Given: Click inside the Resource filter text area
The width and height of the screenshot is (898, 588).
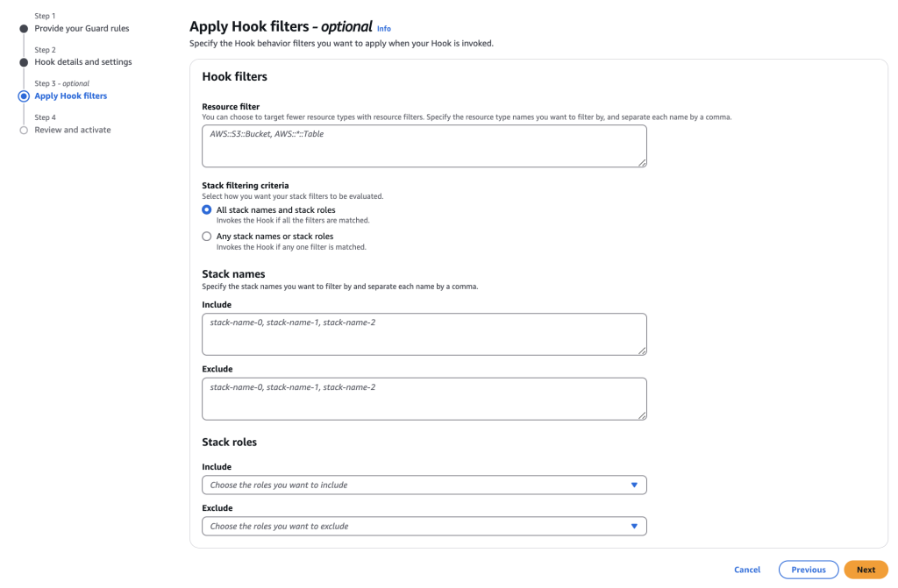Looking at the screenshot, I should pos(424,145).
